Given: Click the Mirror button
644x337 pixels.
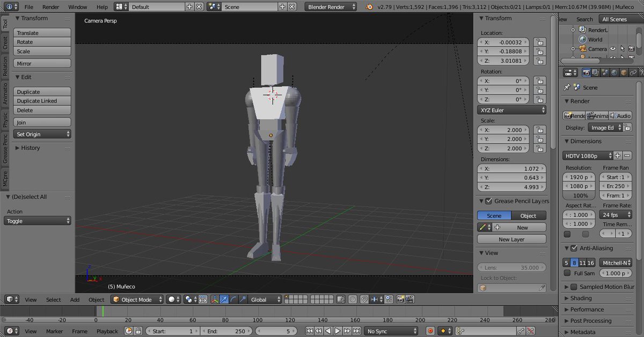Looking at the screenshot, I should pos(42,63).
